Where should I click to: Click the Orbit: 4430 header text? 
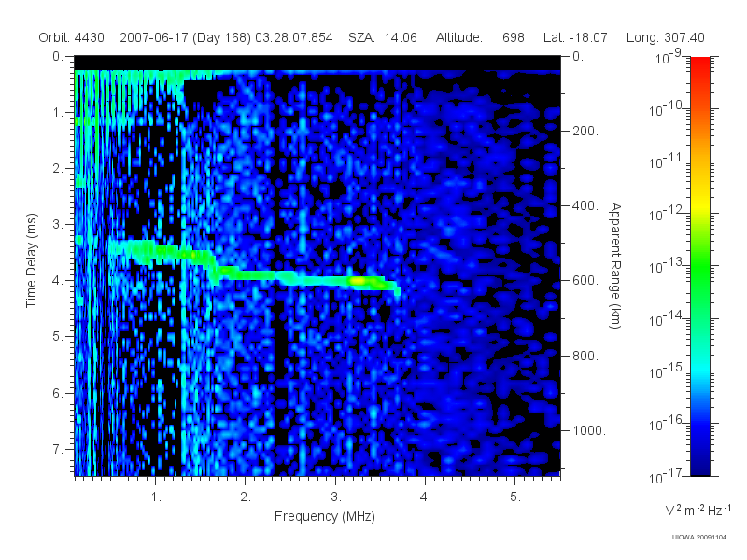[x=72, y=37]
